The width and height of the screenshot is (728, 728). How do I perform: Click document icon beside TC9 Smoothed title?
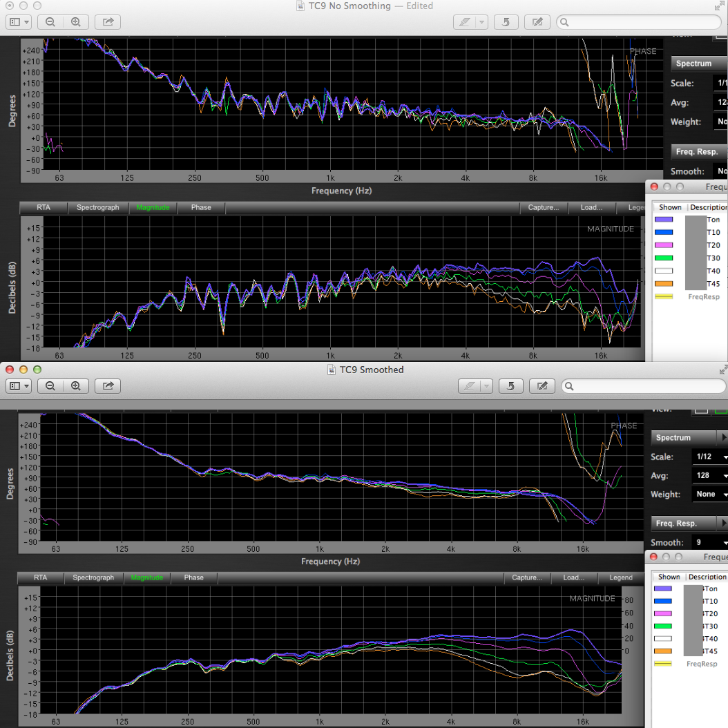point(332,370)
